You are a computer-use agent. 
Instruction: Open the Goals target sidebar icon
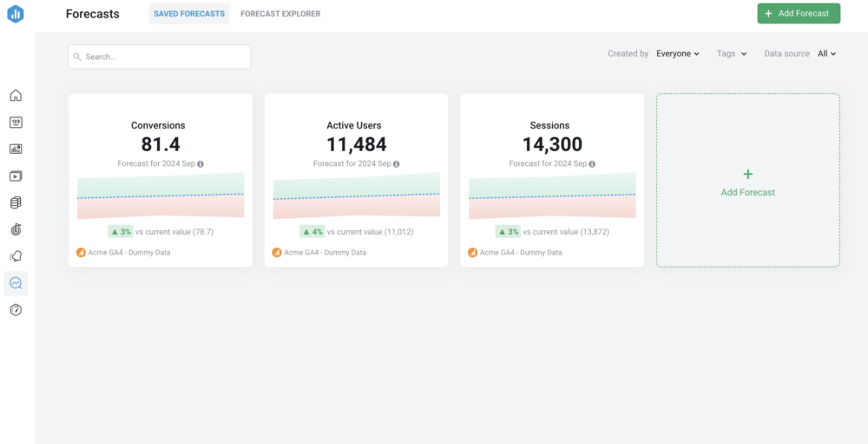click(x=16, y=229)
